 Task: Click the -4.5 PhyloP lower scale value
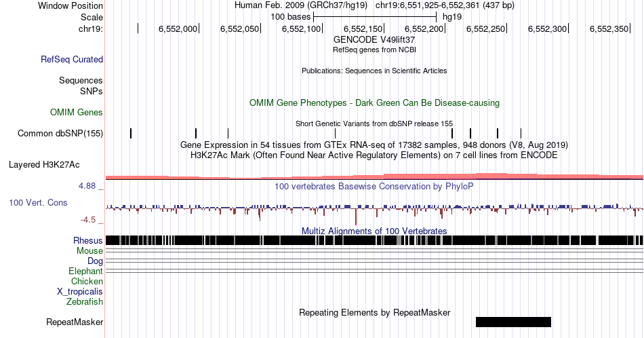point(88,220)
